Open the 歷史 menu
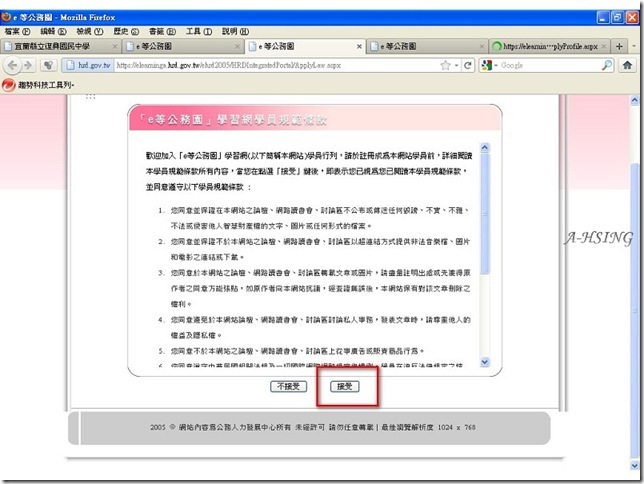 click(x=126, y=31)
